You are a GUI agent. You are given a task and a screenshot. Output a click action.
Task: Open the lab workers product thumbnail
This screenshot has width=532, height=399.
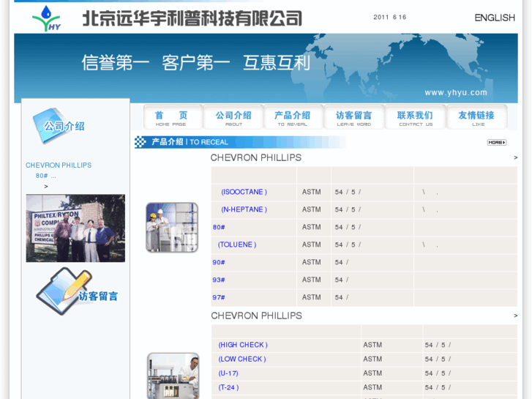(x=172, y=228)
